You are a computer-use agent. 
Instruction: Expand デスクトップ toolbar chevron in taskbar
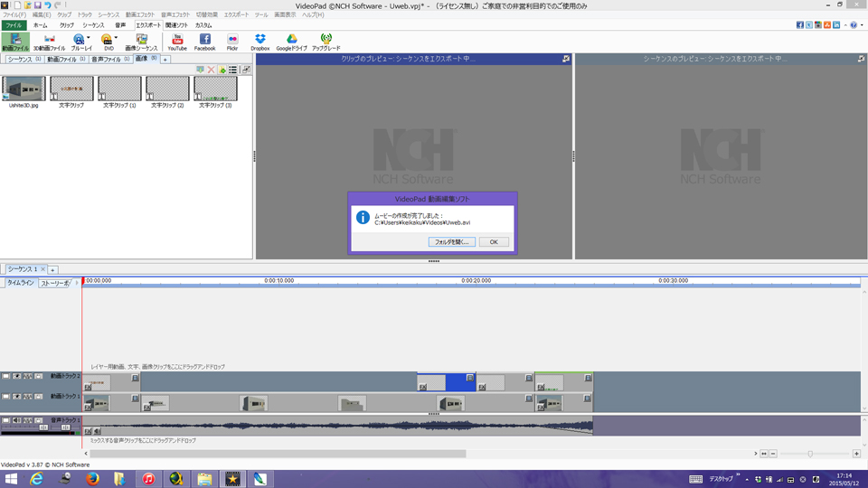738,474
